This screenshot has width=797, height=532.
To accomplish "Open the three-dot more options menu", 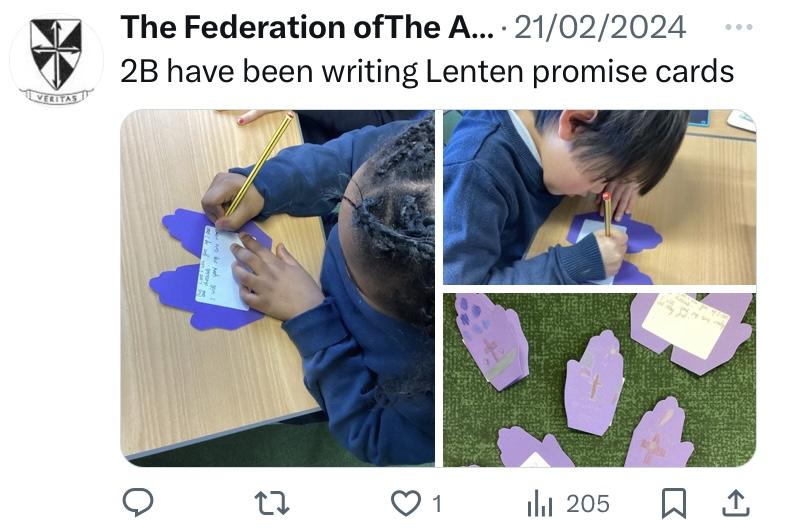I will coord(739,26).
